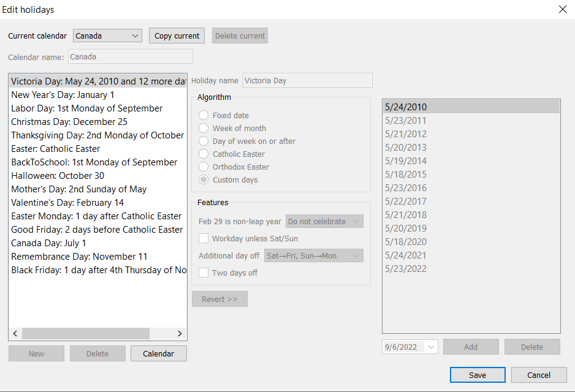Choose the Week of month option
This screenshot has height=392, width=575.
204,128
